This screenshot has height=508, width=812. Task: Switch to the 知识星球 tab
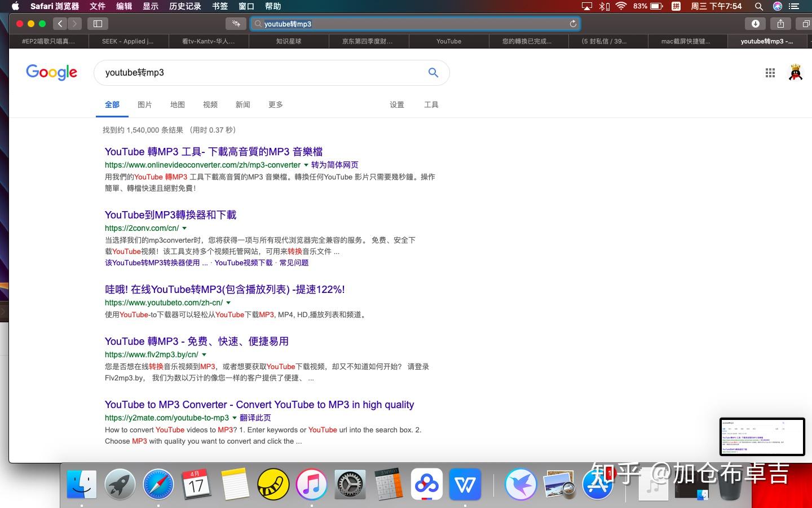[289, 41]
